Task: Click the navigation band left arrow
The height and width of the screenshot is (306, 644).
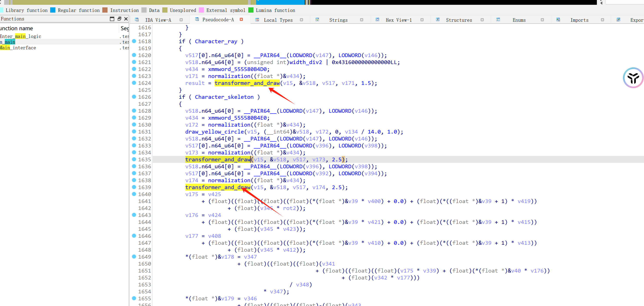Action: [601, 3]
